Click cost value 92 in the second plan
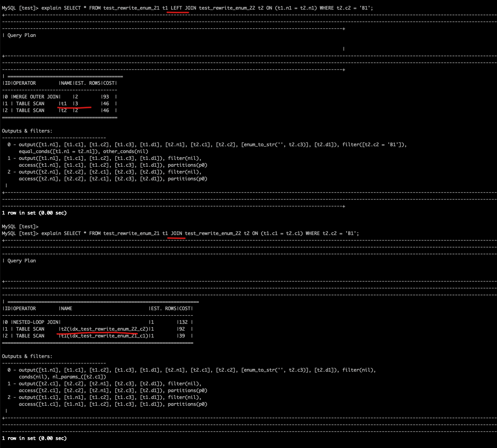The width and height of the screenshot is (497, 448). (182, 329)
